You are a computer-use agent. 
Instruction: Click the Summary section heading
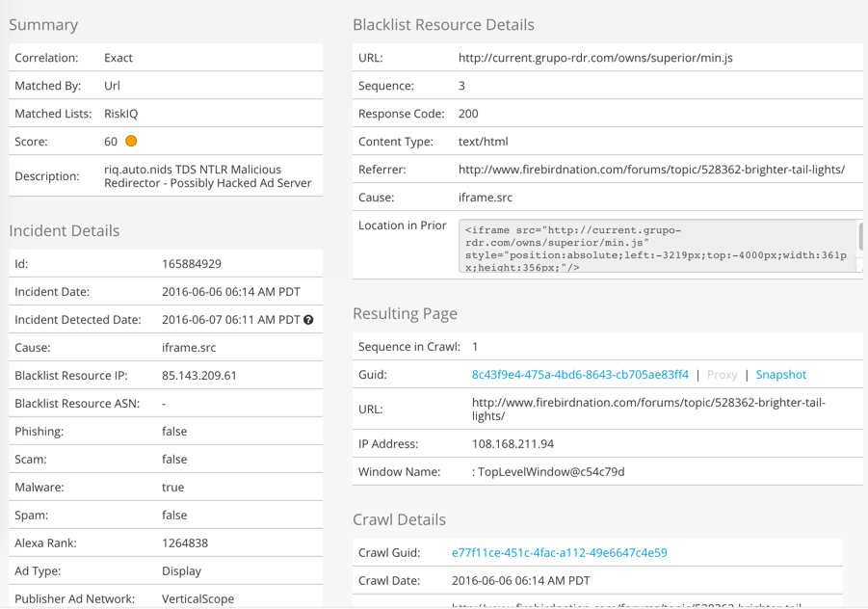click(x=43, y=25)
